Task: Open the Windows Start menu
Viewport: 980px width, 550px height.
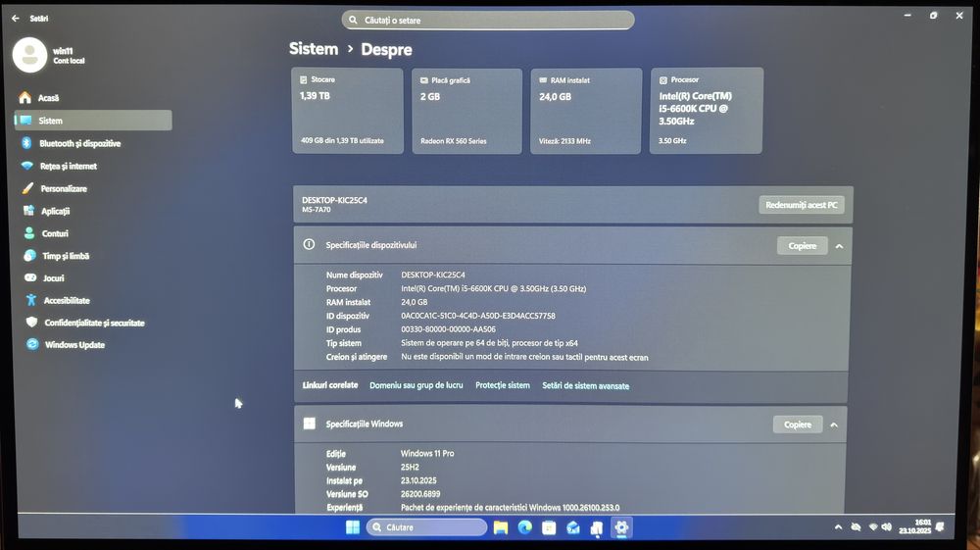Action: (353, 527)
